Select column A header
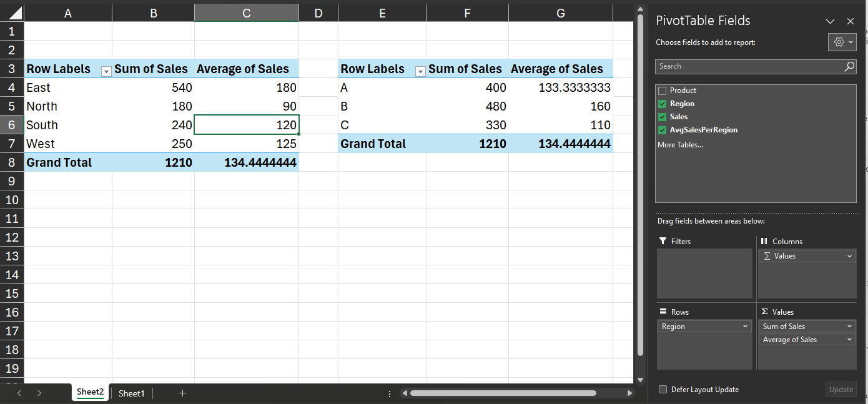The width and height of the screenshot is (868, 404). point(68,12)
